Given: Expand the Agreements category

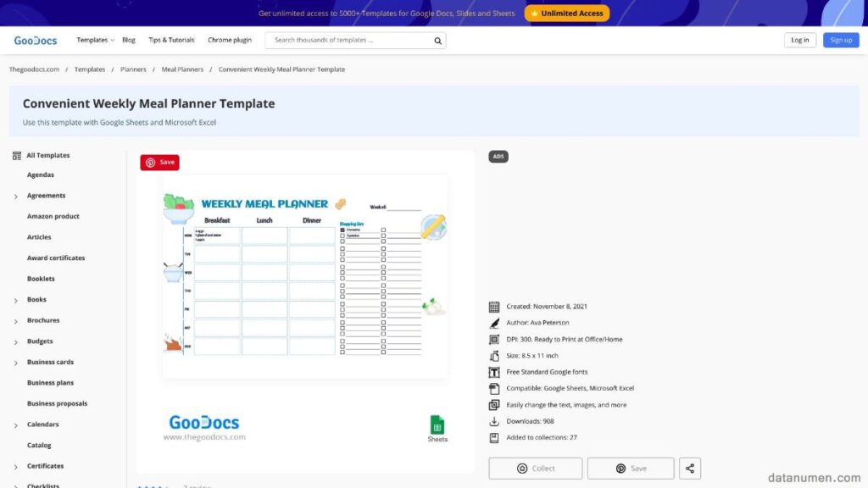Looking at the screenshot, I should (16, 197).
